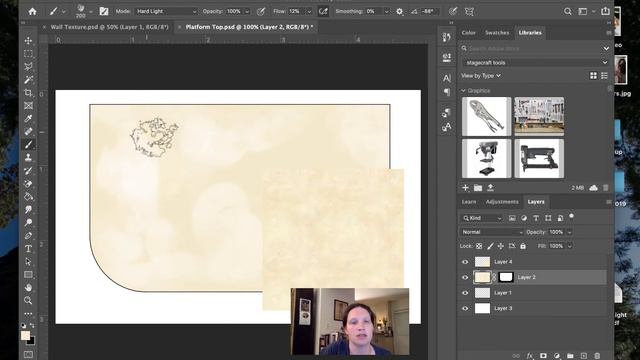Select the Zoom tool
The height and width of the screenshot is (360, 640).
(x=28, y=301)
